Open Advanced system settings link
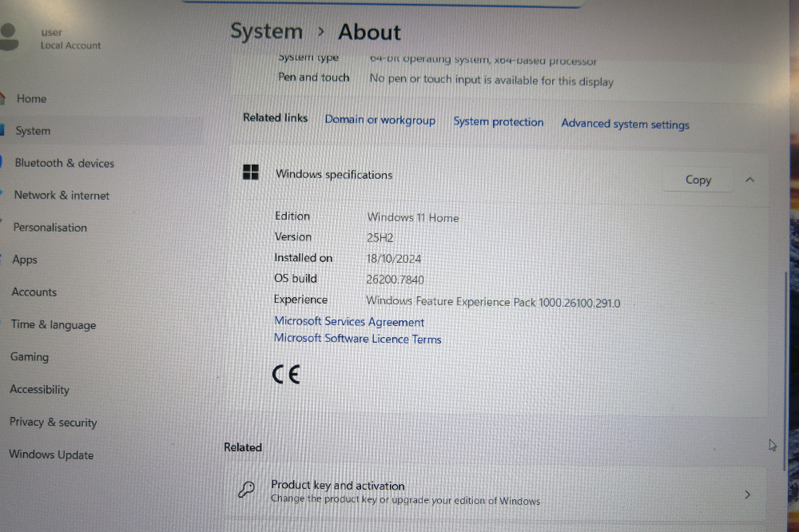 click(626, 125)
